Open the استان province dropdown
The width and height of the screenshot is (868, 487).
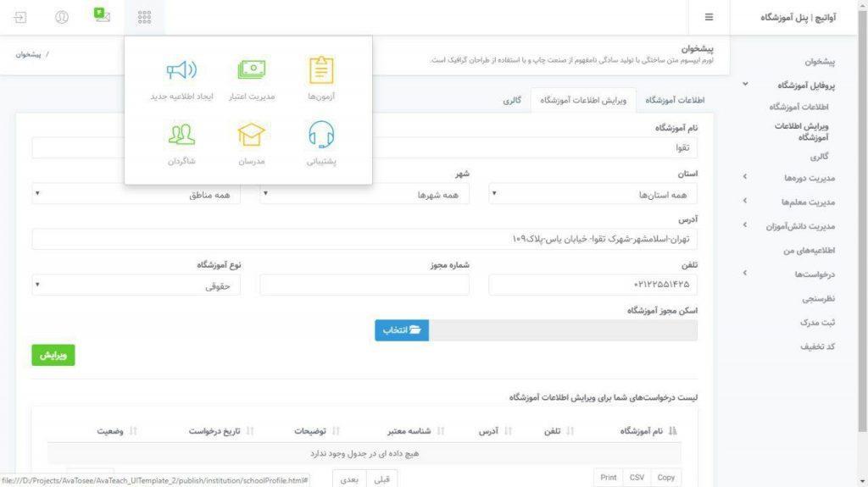click(x=593, y=195)
